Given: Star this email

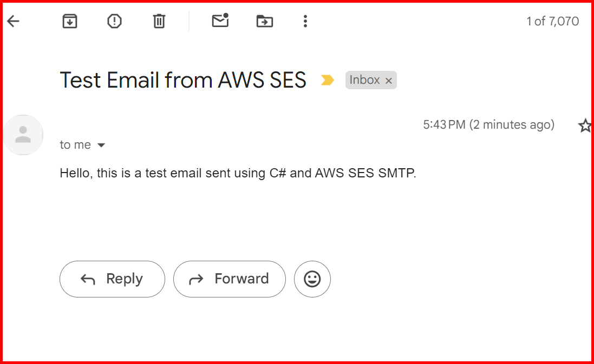Looking at the screenshot, I should pyautogui.click(x=585, y=125).
